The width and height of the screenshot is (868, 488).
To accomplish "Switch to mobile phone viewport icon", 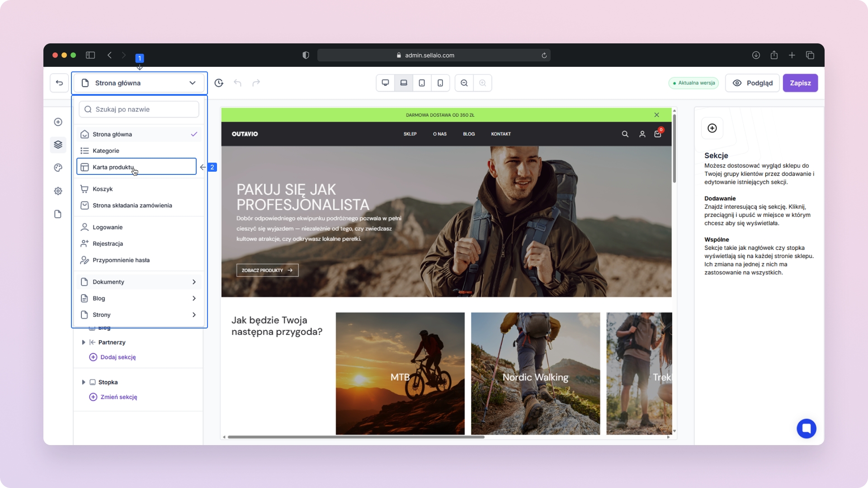I will click(440, 83).
